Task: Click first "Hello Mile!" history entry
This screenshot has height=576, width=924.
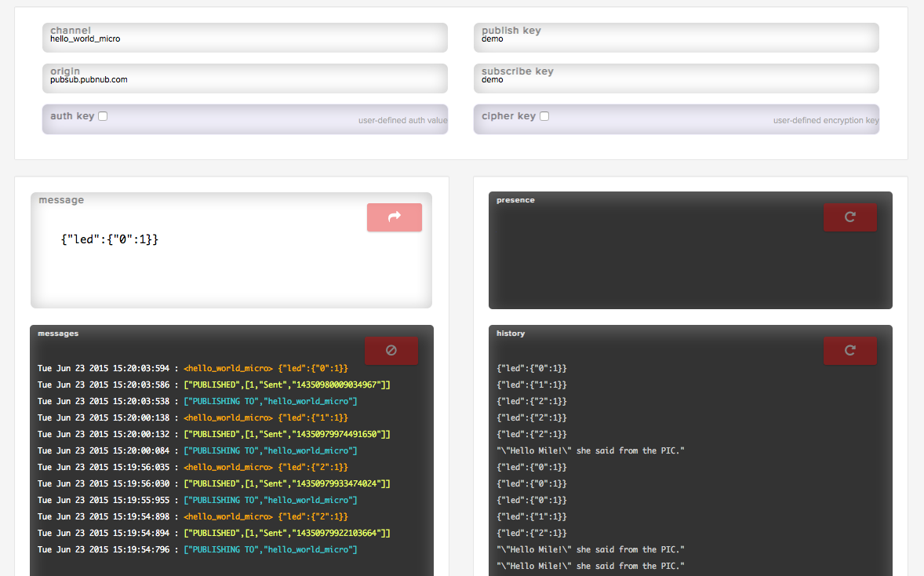Action: [591, 450]
